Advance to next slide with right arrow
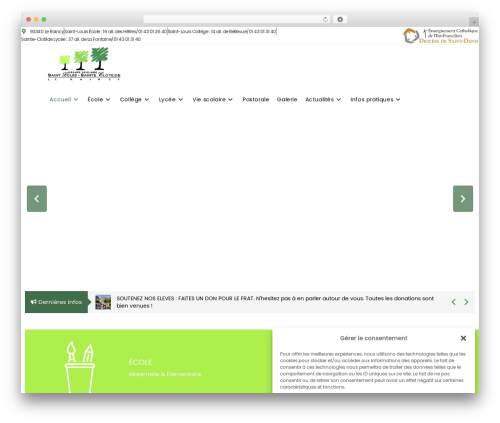The width and height of the screenshot is (500, 423). [x=463, y=199]
